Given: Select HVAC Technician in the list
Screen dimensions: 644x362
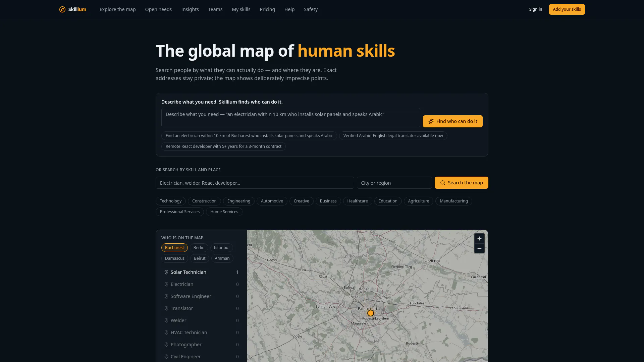Looking at the screenshot, I should click(202, 333).
